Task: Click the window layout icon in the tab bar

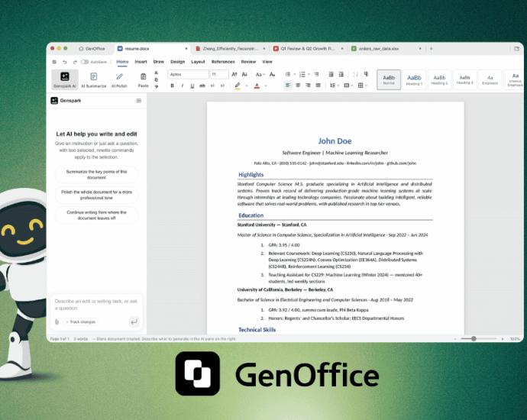Action: pos(516,49)
